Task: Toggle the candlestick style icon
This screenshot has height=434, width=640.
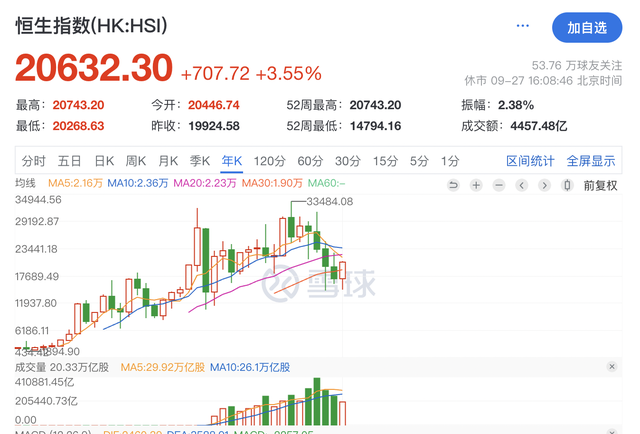Action: click(567, 185)
